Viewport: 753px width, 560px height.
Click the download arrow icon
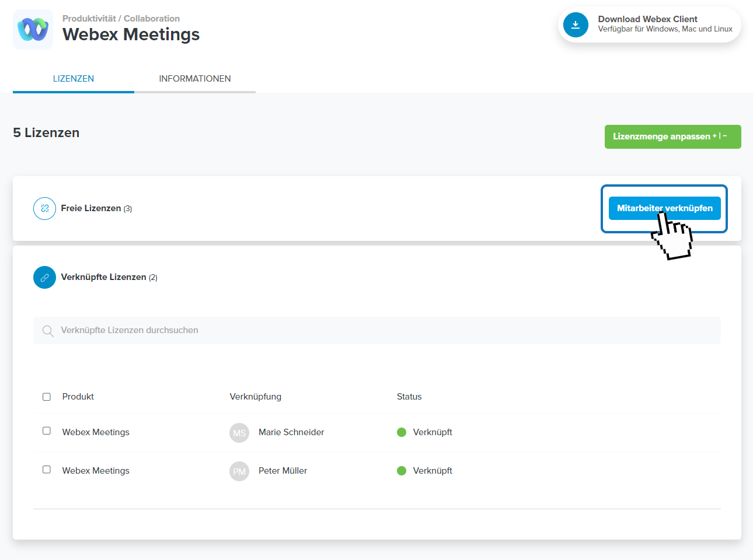coord(576,24)
